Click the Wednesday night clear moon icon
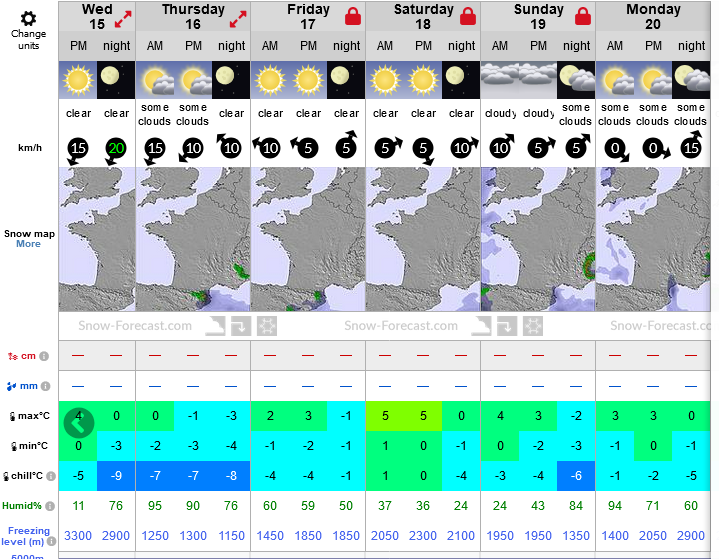The width and height of the screenshot is (719, 559). [116, 80]
